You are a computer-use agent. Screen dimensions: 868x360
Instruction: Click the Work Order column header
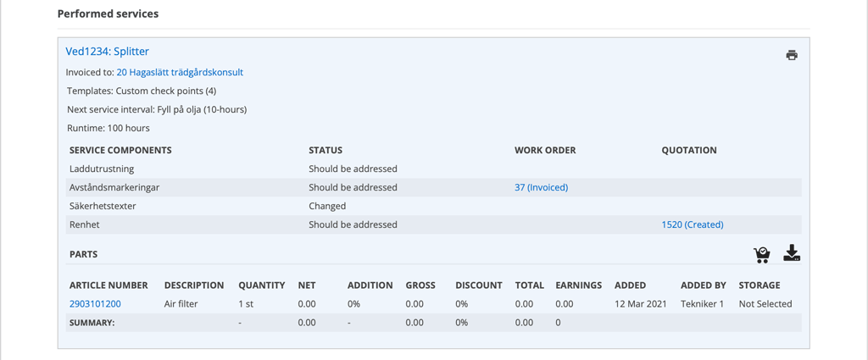tap(545, 151)
